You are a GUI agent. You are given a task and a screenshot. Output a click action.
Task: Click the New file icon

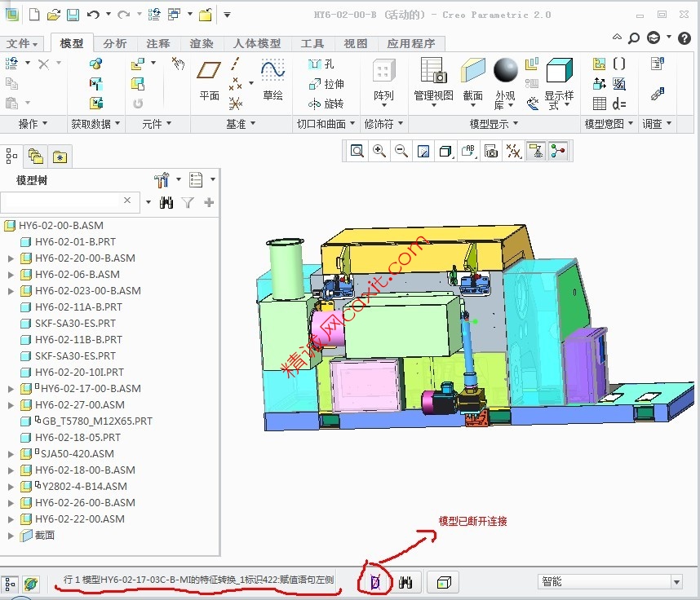pyautogui.click(x=34, y=15)
